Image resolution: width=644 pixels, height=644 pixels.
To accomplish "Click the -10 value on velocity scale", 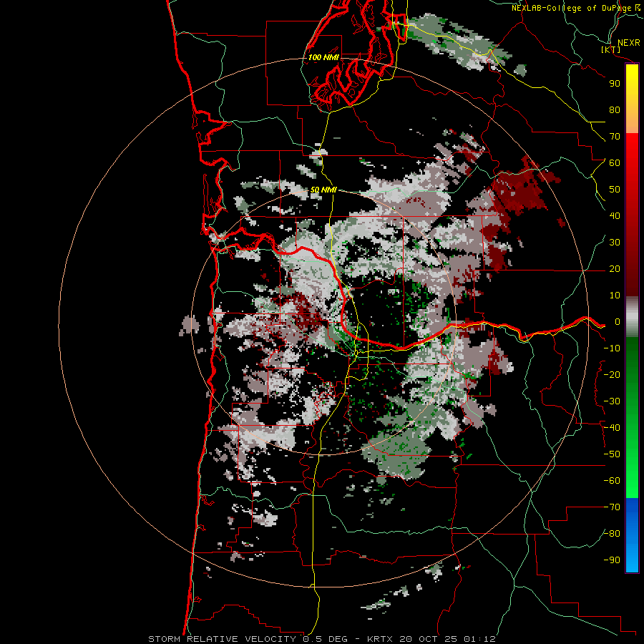I will 612,348.
